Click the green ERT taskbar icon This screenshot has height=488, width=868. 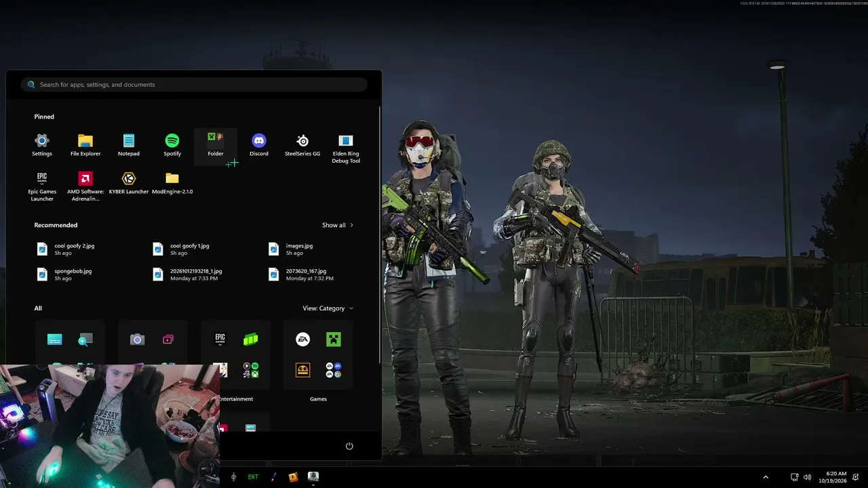[253, 477]
